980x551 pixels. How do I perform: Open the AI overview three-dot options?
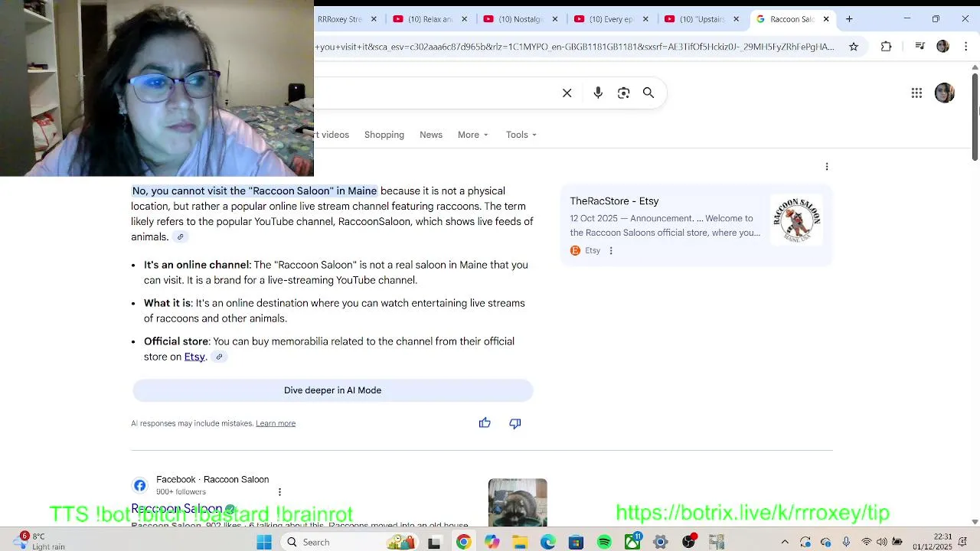[x=827, y=167]
